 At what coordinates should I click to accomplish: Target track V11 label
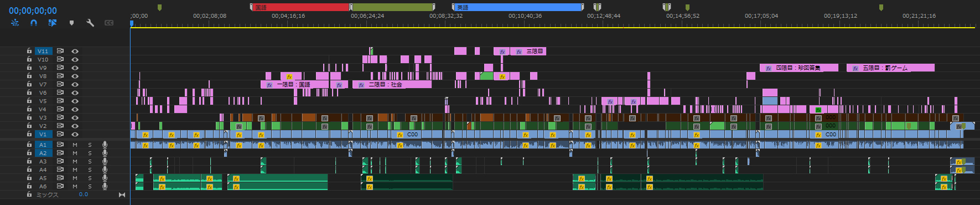pyautogui.click(x=43, y=51)
